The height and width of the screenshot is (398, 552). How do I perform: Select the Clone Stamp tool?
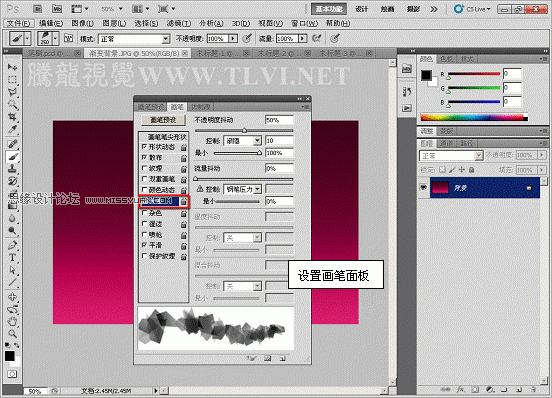click(x=12, y=169)
